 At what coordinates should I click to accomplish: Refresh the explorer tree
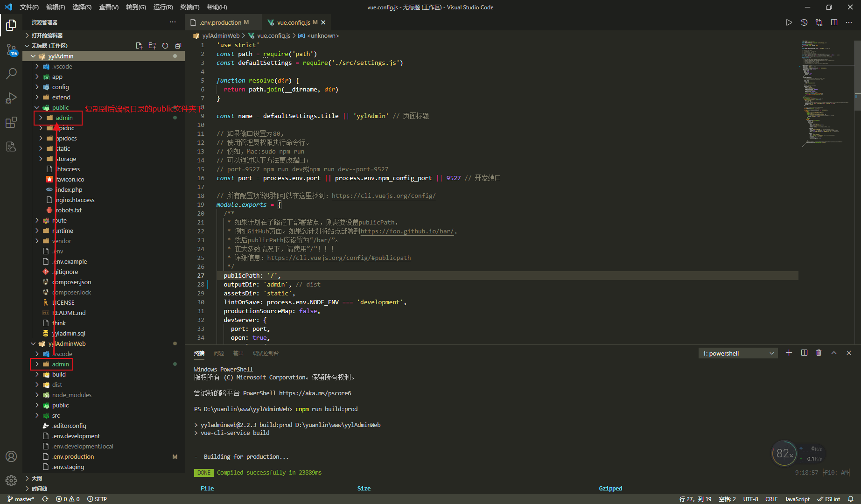(165, 46)
